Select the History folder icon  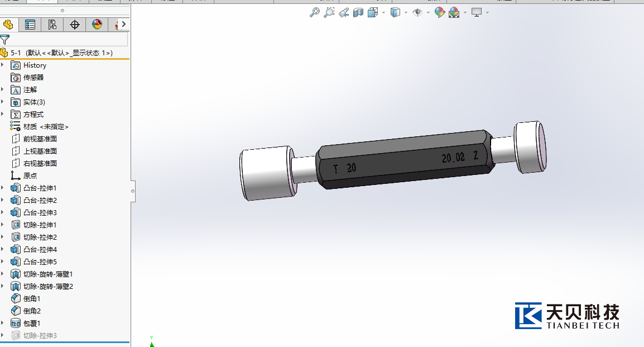click(16, 65)
